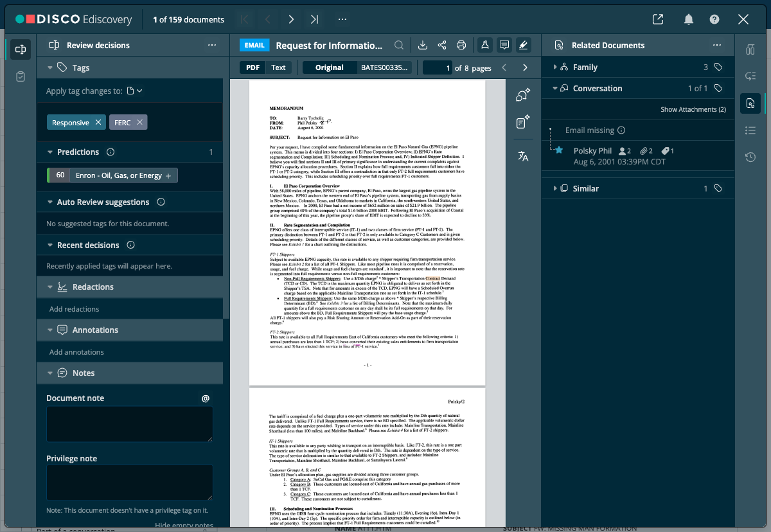Open Apply tag changes to dropdown

pyautogui.click(x=135, y=91)
